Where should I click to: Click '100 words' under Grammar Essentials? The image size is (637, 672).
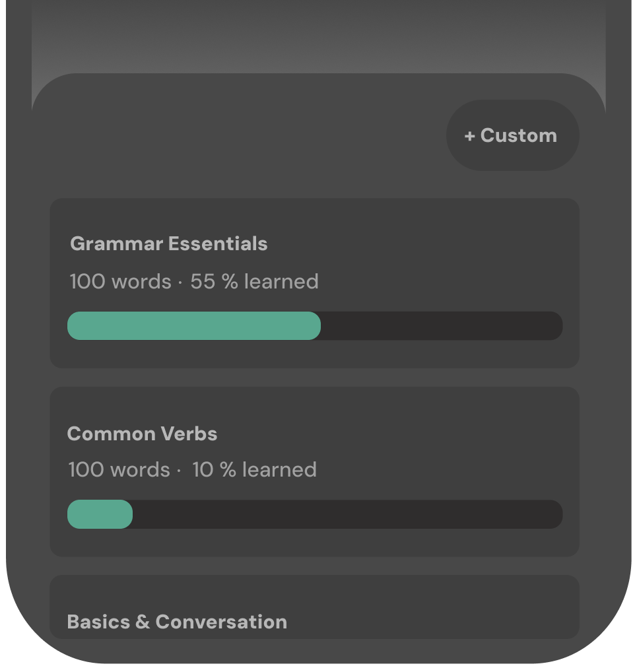click(x=119, y=281)
